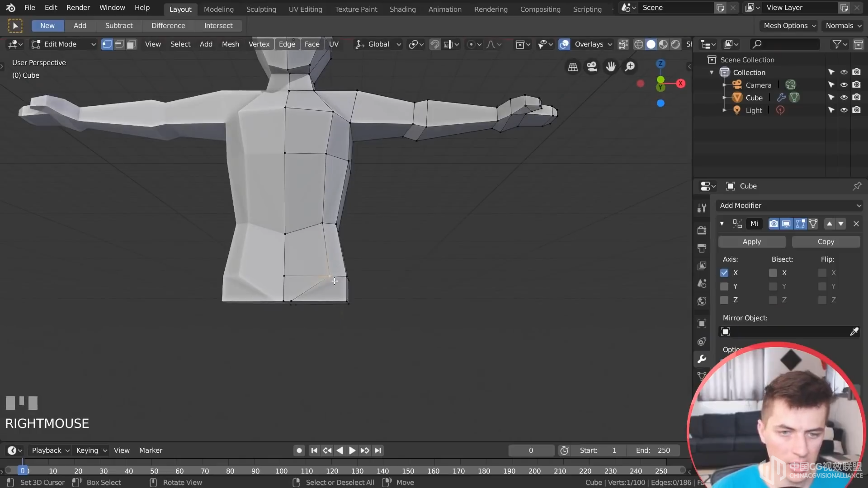The width and height of the screenshot is (868, 488).
Task: Open the Mesh menu in viewport header
Action: coord(231,44)
